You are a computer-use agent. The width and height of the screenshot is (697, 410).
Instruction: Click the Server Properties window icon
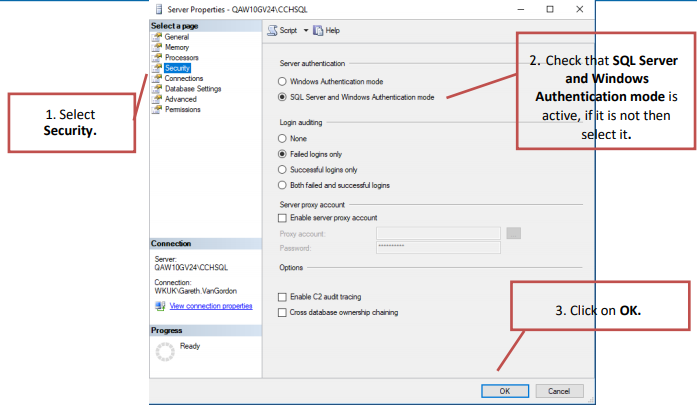(159, 9)
